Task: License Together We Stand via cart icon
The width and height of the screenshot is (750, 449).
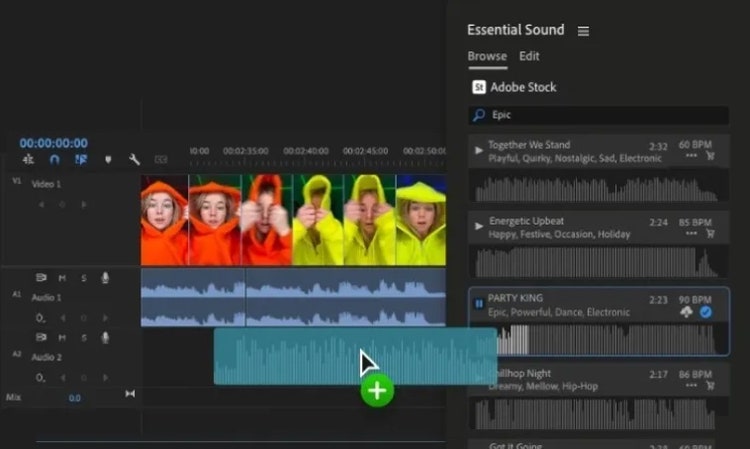Action: (711, 157)
